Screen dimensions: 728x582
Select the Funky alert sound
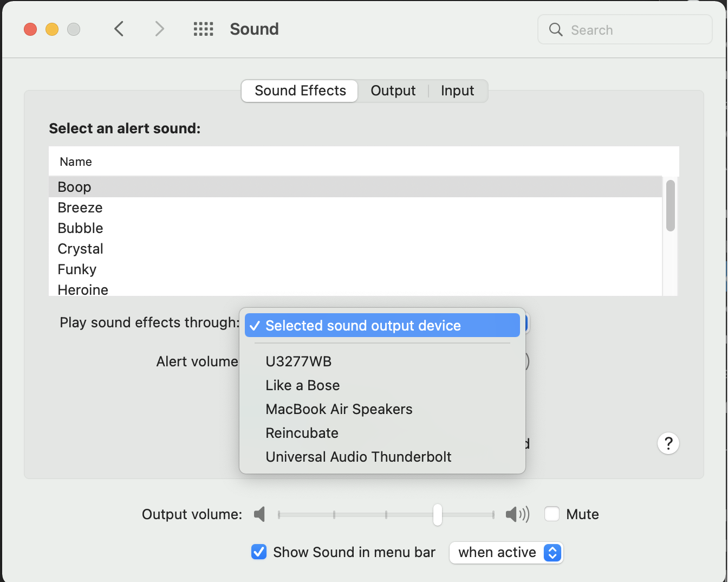(355, 269)
